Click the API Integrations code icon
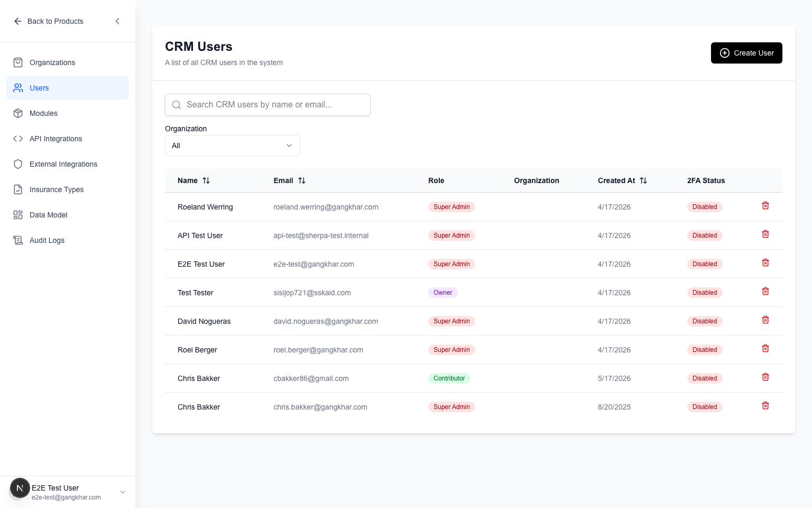 pos(18,139)
